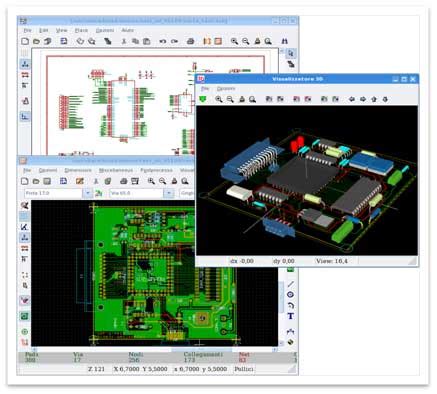Click the 'dx -0,00' status text in 3D viewer
Screen dimensions: 437x394
[x=242, y=261]
